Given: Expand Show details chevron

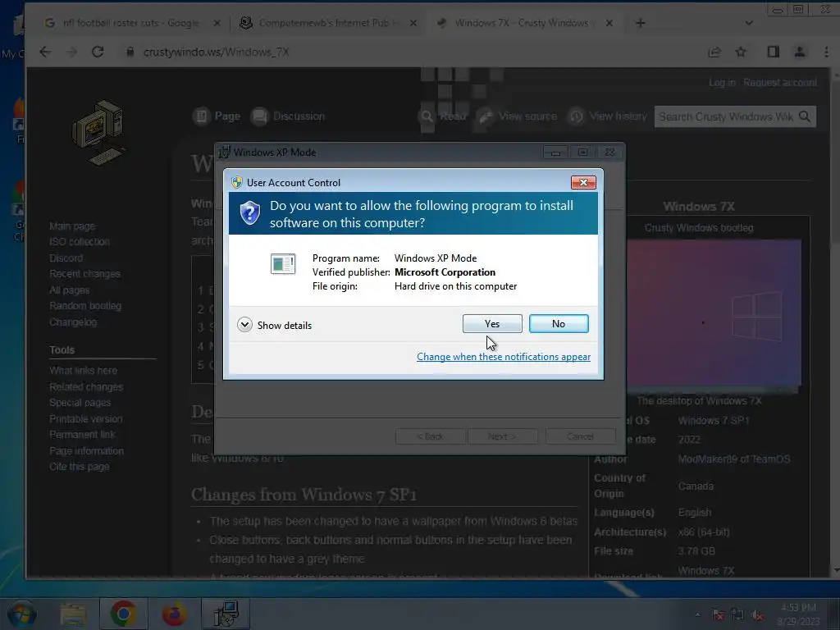Looking at the screenshot, I should 244,325.
